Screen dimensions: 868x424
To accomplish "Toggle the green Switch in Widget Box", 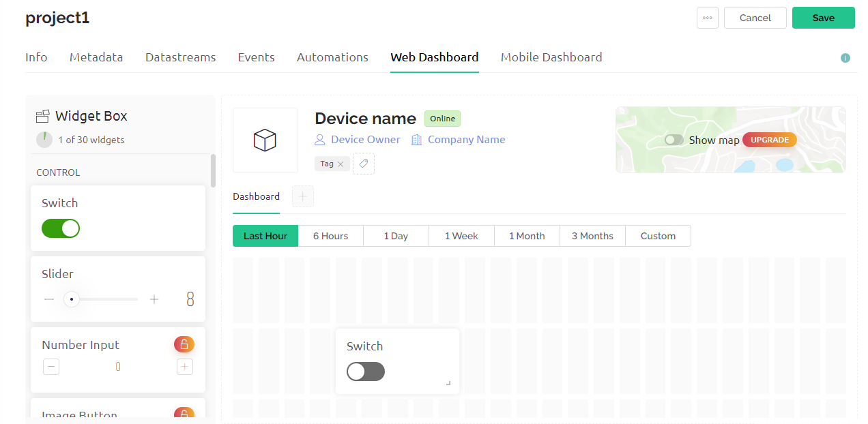I will 61,228.
